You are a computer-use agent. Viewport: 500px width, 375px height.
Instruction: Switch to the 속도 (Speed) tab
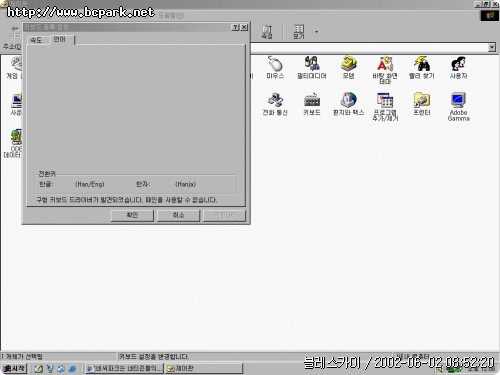coord(36,40)
